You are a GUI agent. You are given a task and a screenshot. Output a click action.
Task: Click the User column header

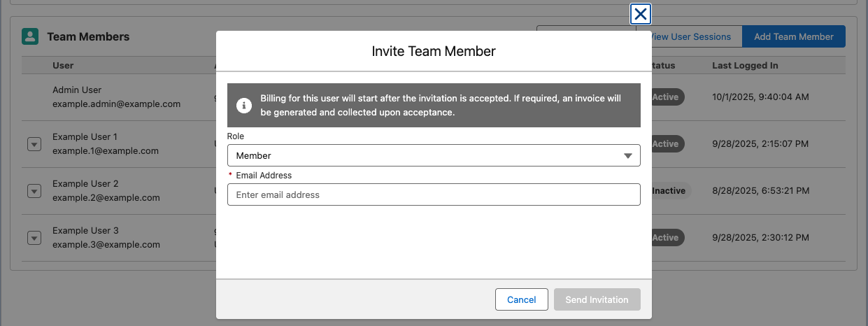63,66
